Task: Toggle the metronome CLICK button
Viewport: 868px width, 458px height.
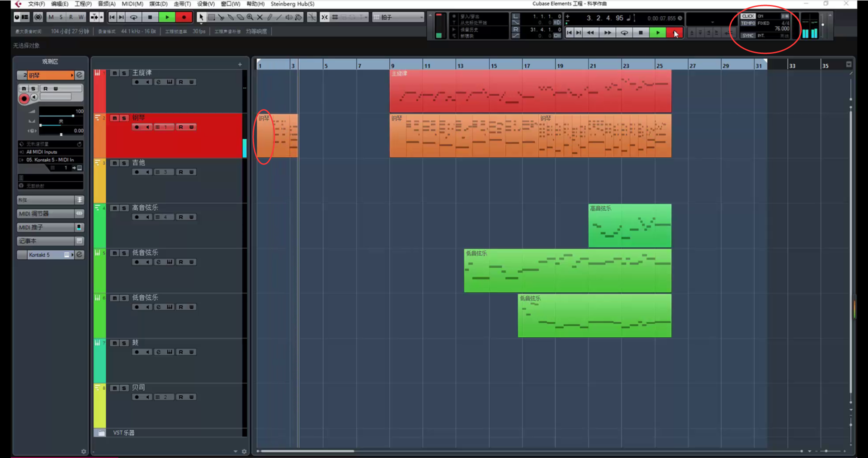Action: 748,16
